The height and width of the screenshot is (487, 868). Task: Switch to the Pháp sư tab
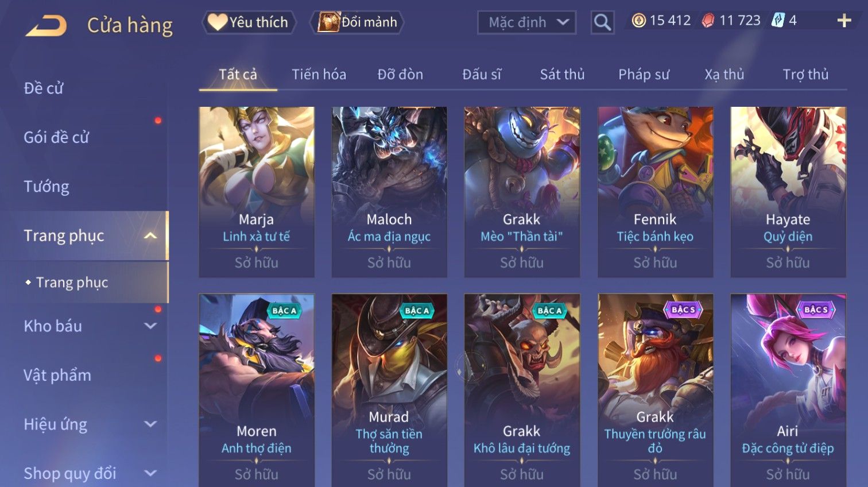point(644,75)
